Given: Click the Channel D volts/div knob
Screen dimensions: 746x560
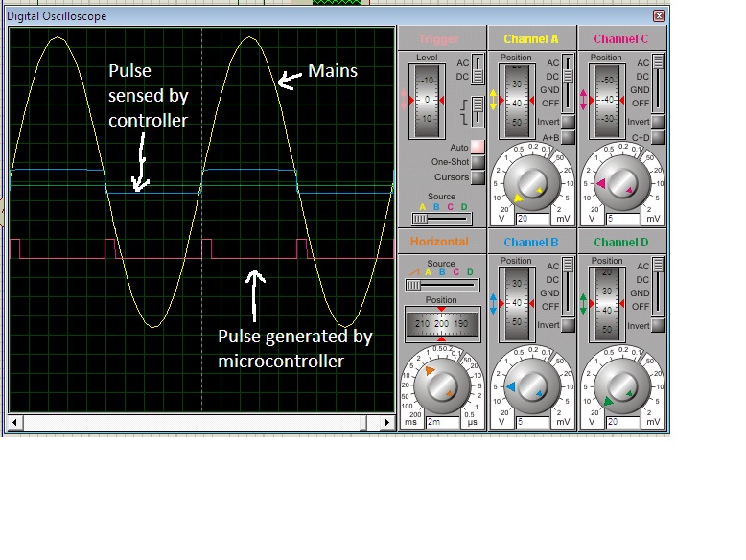Looking at the screenshot, I should pos(621,386).
